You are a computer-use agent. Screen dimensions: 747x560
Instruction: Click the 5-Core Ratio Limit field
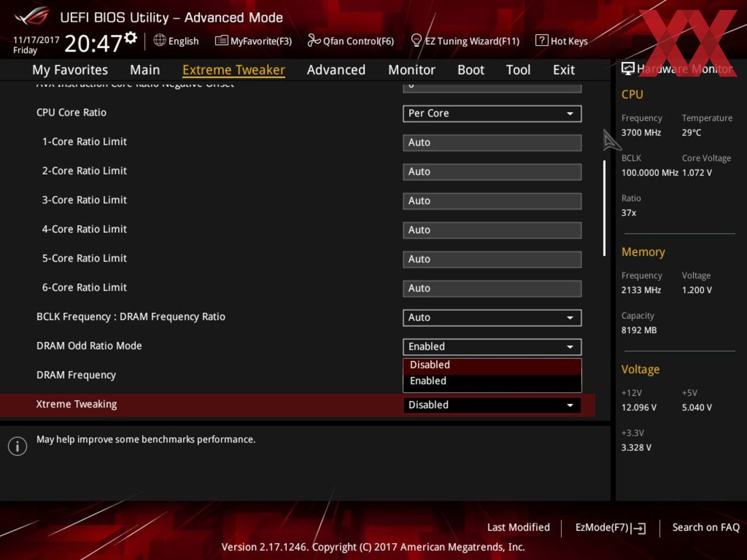point(492,259)
